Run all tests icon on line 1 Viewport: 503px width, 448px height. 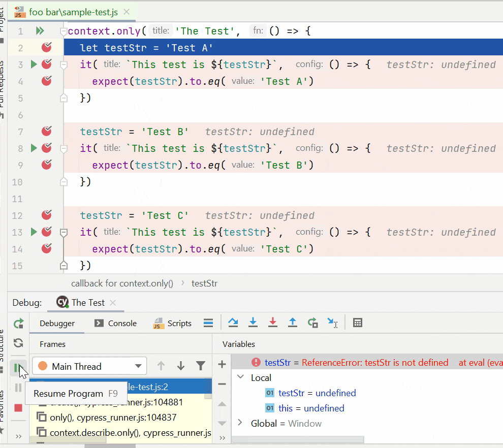pos(40,31)
